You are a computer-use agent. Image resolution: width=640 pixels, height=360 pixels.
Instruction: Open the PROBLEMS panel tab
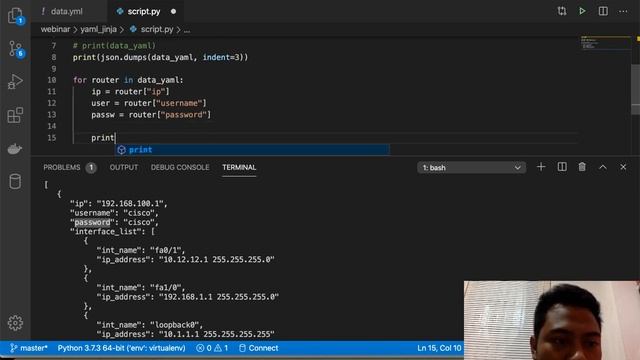tap(62, 167)
